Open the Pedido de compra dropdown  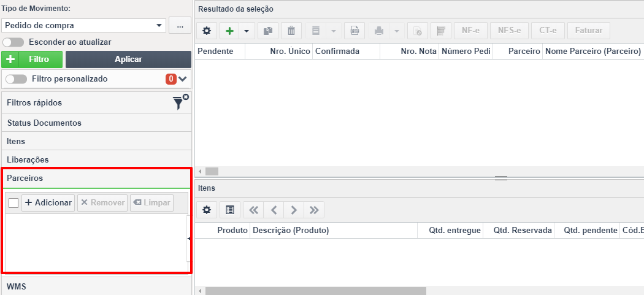[x=84, y=26]
